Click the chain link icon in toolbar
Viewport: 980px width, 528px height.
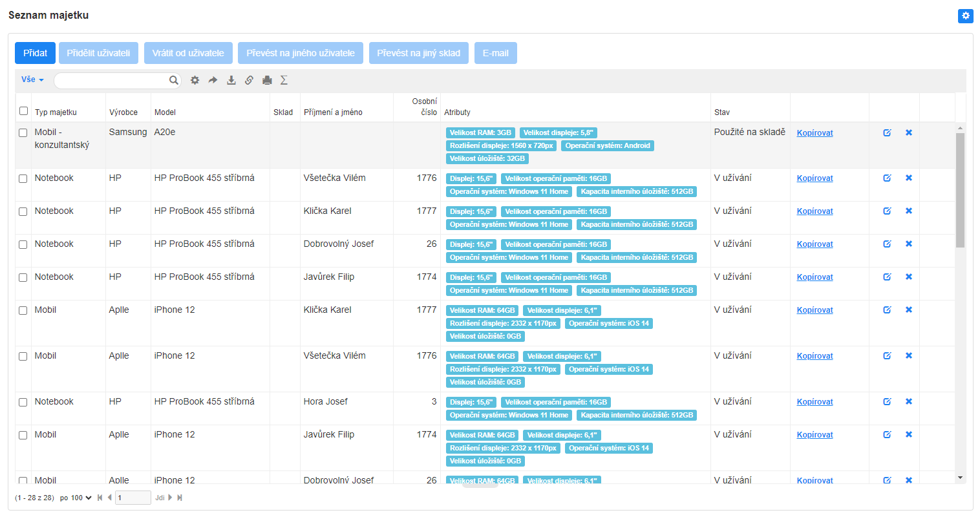pos(249,80)
